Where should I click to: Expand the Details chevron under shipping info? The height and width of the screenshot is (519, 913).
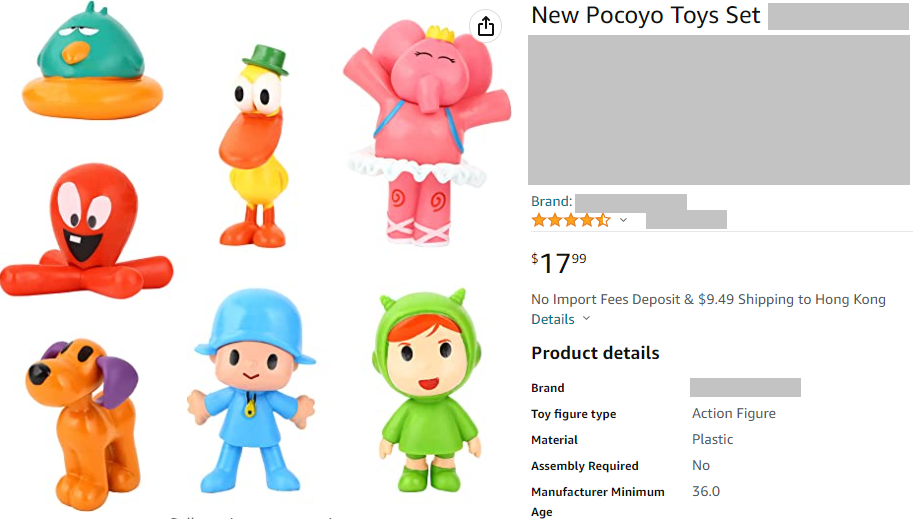point(587,319)
